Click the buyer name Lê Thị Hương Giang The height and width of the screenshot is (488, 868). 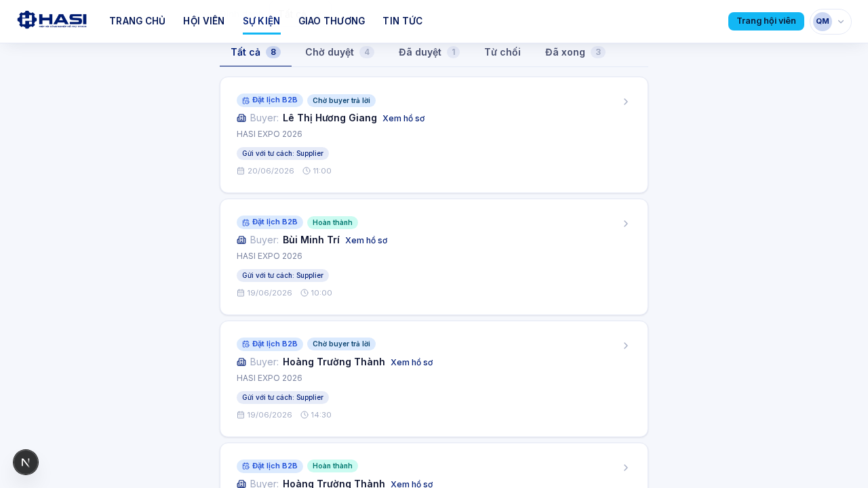coord(330,118)
